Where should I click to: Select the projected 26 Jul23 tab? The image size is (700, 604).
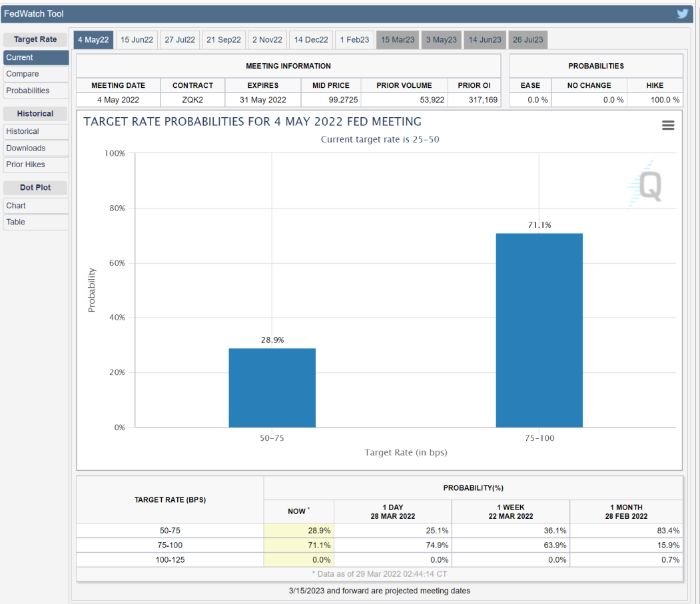point(528,40)
